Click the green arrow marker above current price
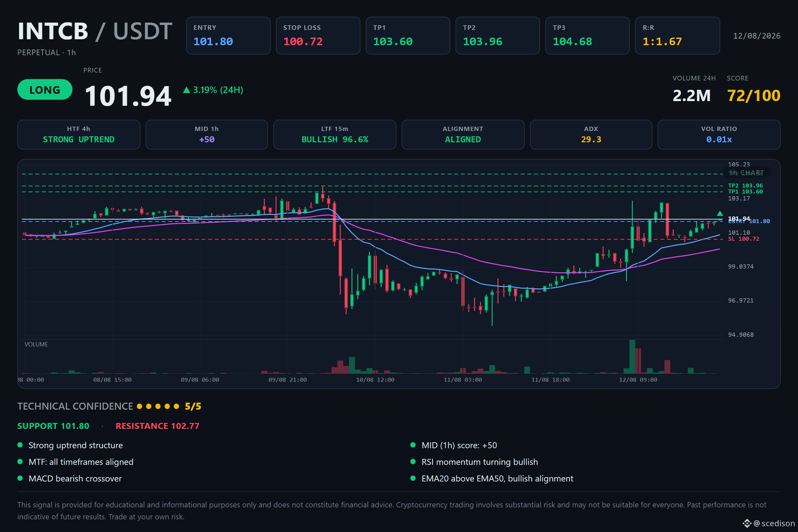 pos(720,213)
